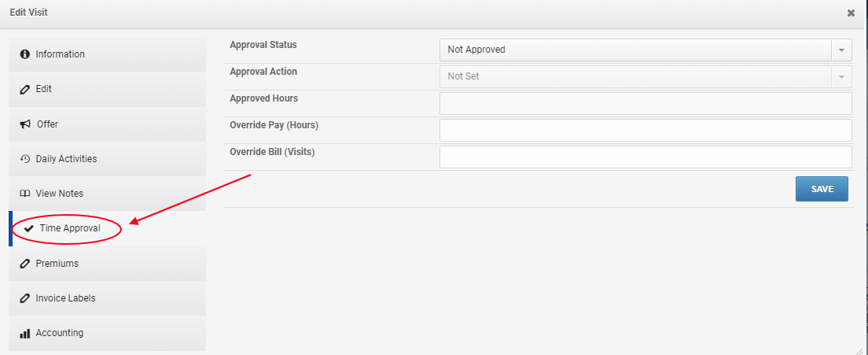Image resolution: width=868 pixels, height=355 pixels.
Task: Click the megaphone icon beside Offer
Action: click(25, 124)
